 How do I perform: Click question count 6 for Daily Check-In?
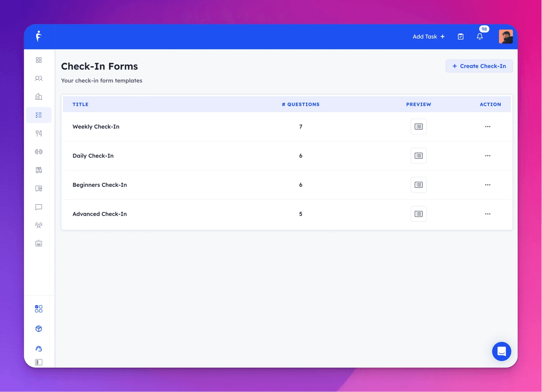click(x=301, y=156)
